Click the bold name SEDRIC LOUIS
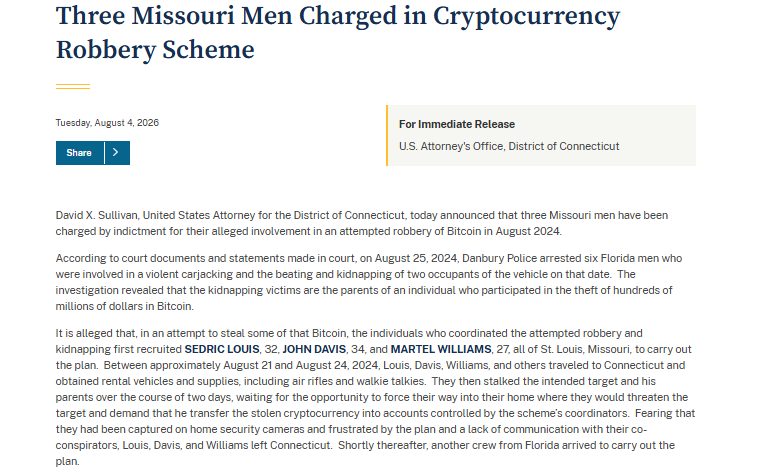 click(x=222, y=349)
